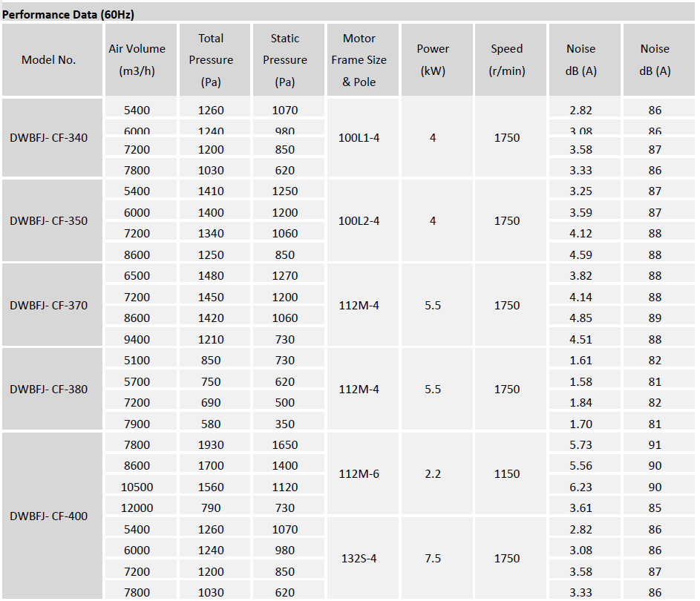Select the 112M-6 motor frame cell
This screenshot has width=700, height=601.
[359, 474]
